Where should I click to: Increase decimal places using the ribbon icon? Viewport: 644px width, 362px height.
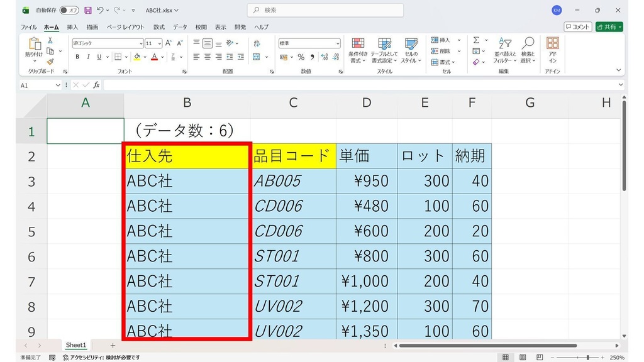pyautogui.click(x=323, y=57)
